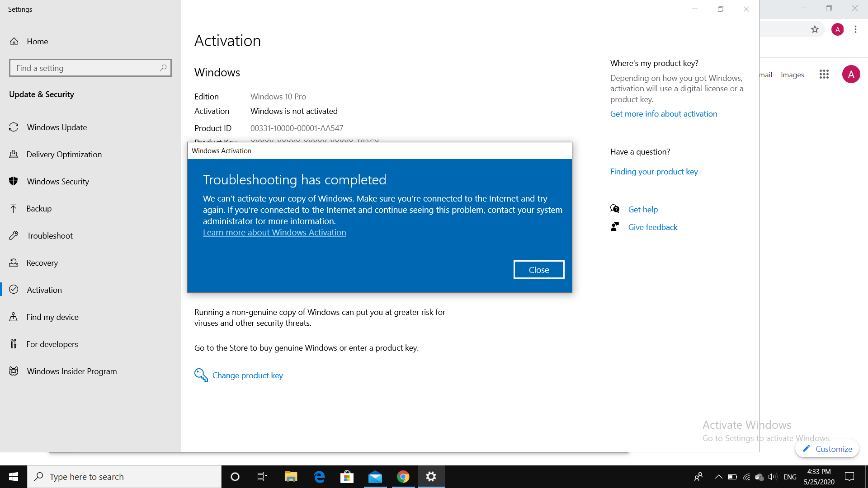This screenshot has height=488, width=868.
Task: Click the Find a setting search field
Action: click(90, 68)
